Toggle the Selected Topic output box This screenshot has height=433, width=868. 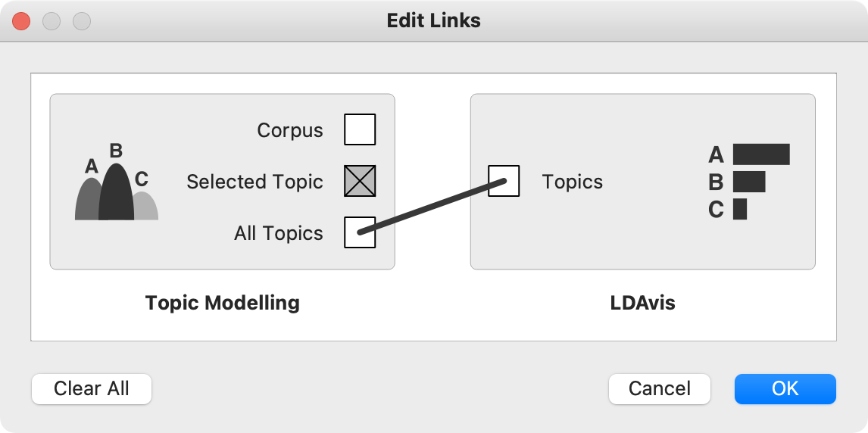(360, 182)
